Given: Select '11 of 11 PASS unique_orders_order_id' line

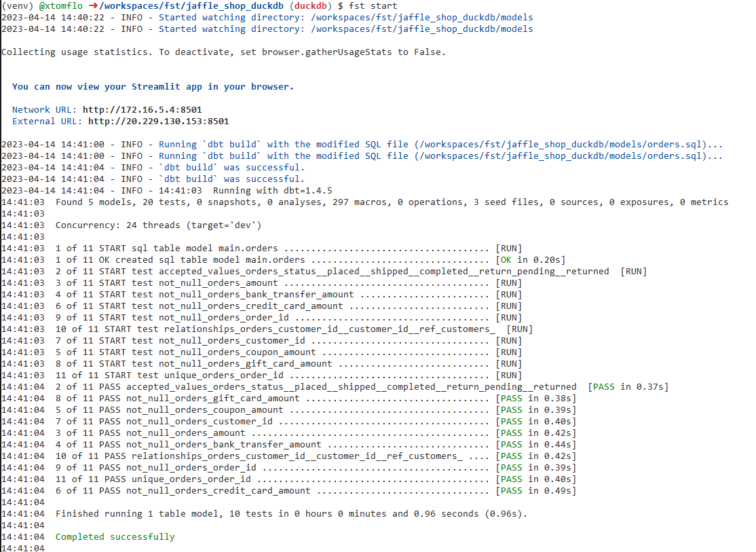Looking at the screenshot, I should pyautogui.click(x=153, y=479).
